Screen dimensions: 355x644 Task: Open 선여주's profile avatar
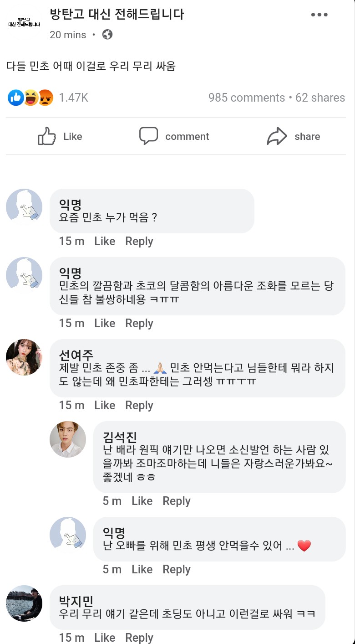24,357
